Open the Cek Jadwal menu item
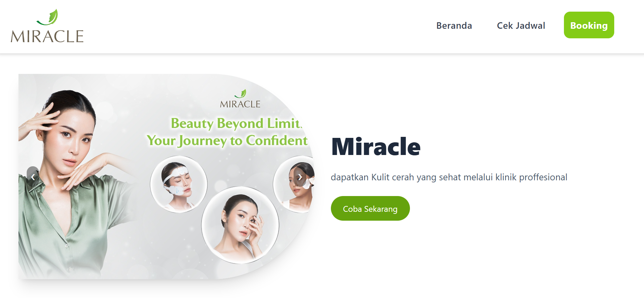644x298 pixels. click(521, 26)
